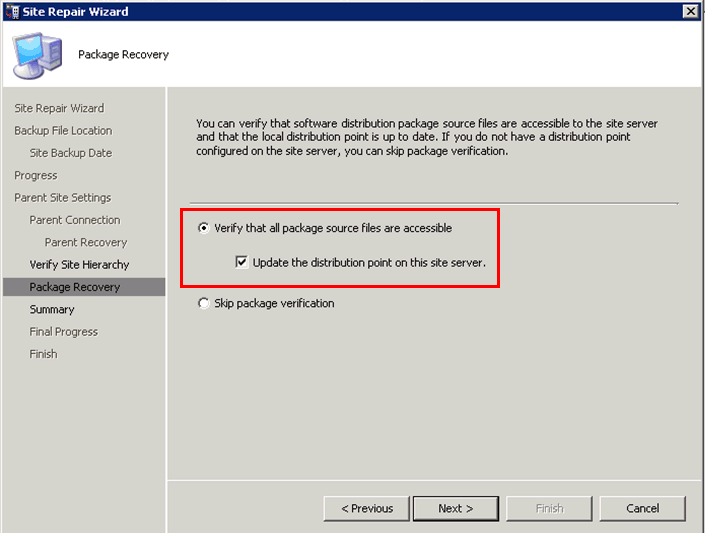Jump to Site Backup Date step
Screen dimensions: 705x533
tap(71, 153)
